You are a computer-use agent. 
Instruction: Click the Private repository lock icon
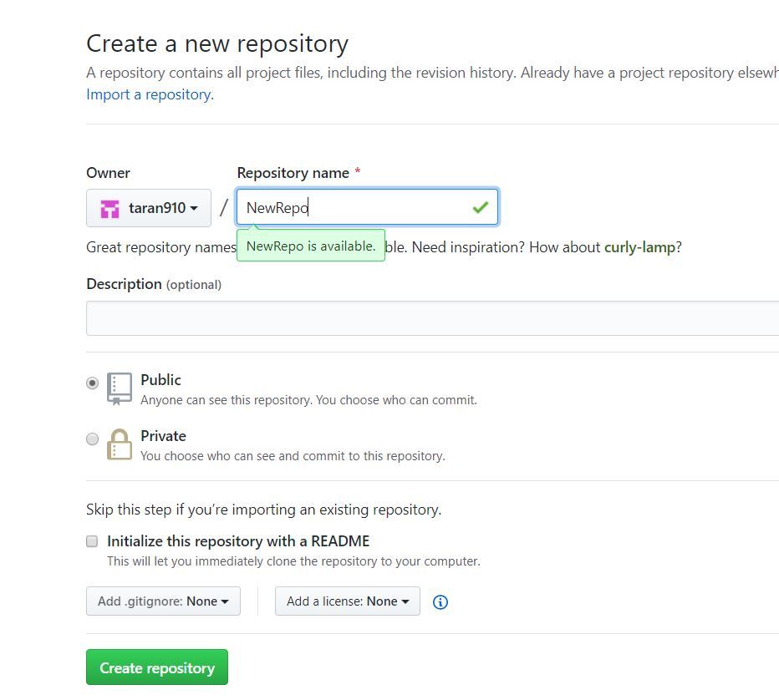point(120,444)
